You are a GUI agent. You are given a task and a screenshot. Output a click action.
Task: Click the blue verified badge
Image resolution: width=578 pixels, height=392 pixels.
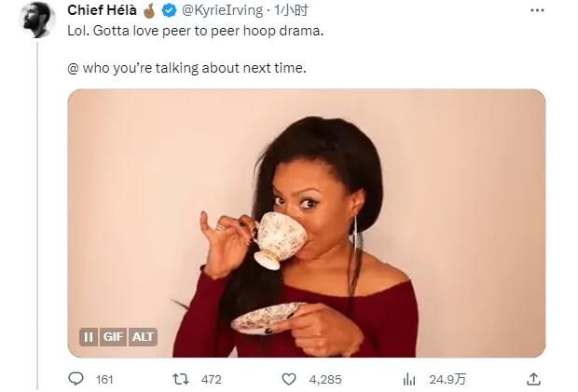coord(170,11)
